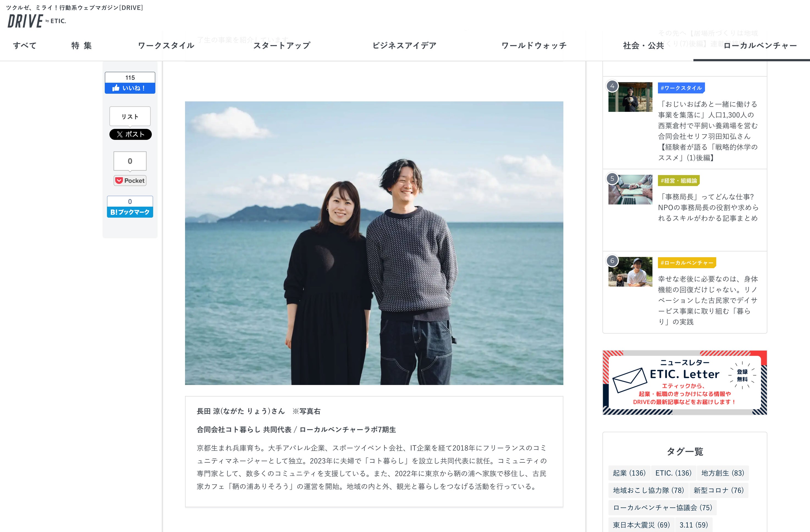
Task: Save article with the Pocket button
Action: click(130, 181)
